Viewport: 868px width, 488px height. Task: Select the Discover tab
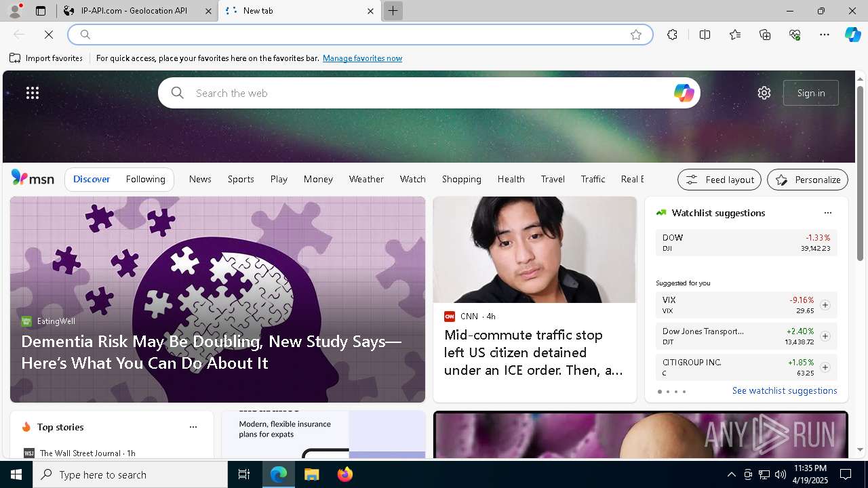92,179
